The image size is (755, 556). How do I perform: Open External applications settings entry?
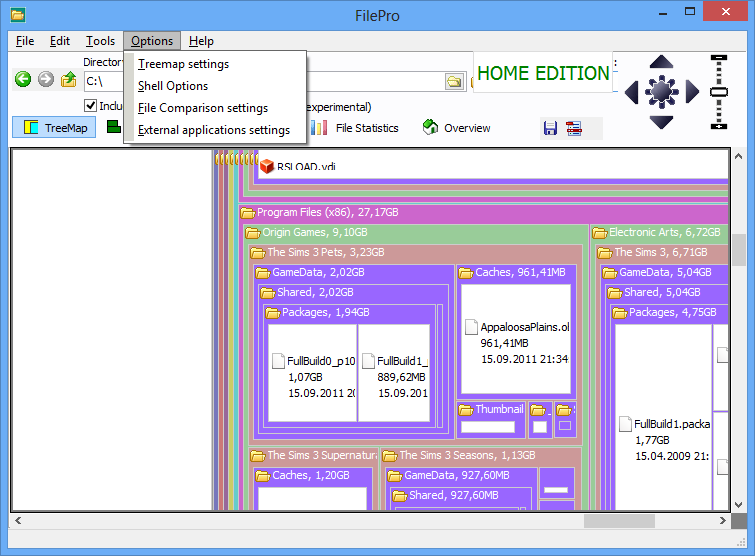[215, 130]
